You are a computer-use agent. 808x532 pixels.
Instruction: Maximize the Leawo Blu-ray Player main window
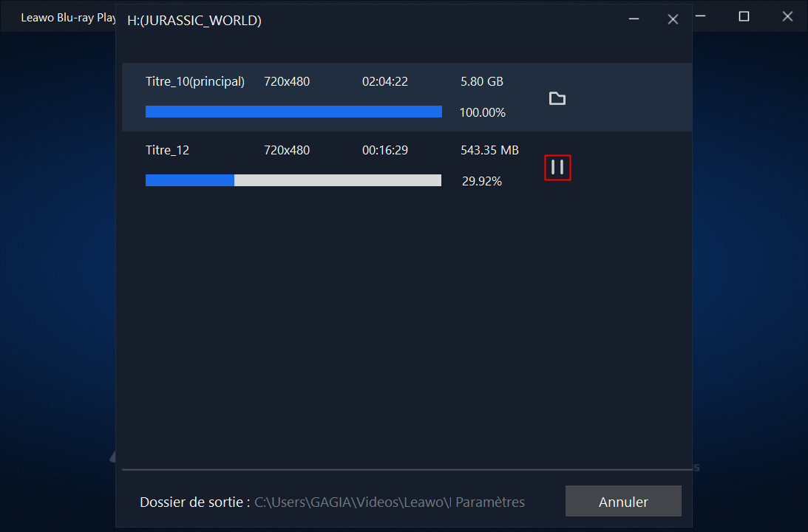coord(744,16)
